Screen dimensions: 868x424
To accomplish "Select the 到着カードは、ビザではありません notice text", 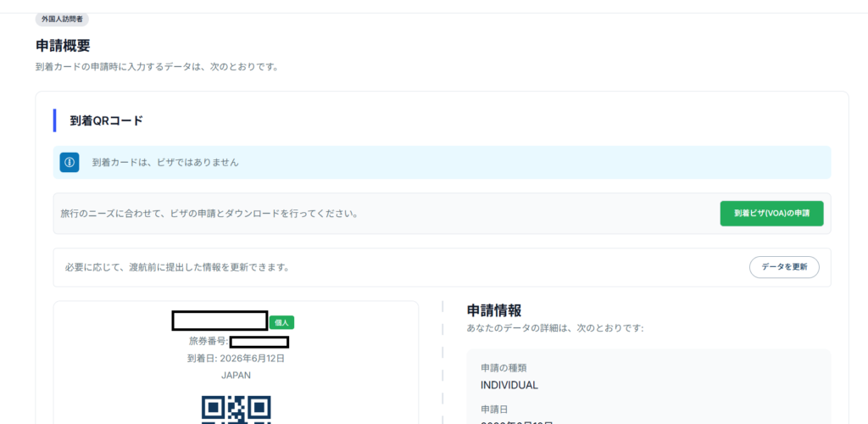I will [x=165, y=163].
